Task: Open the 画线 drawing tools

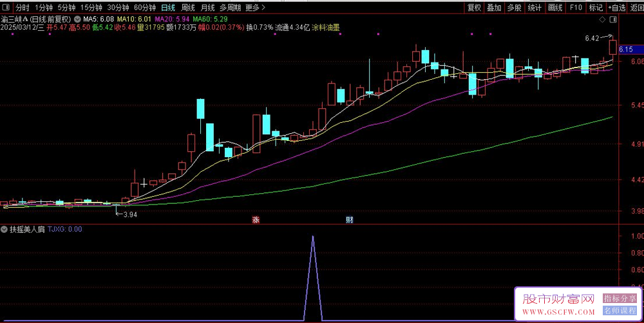Action: 554,8
